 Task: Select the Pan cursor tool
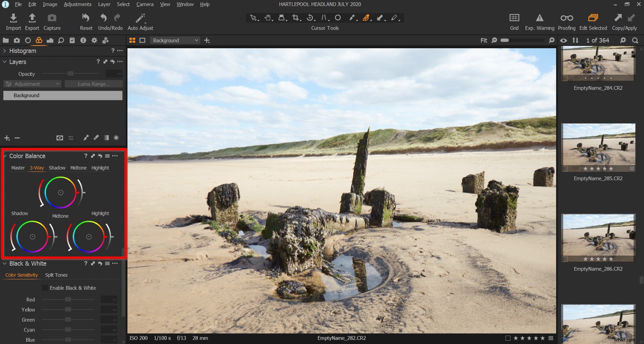click(268, 18)
